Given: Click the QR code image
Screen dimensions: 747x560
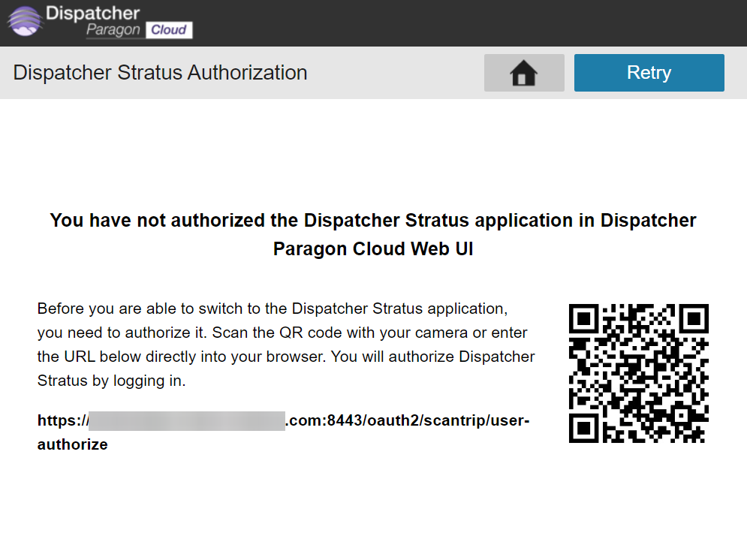Looking at the screenshot, I should coord(639,373).
